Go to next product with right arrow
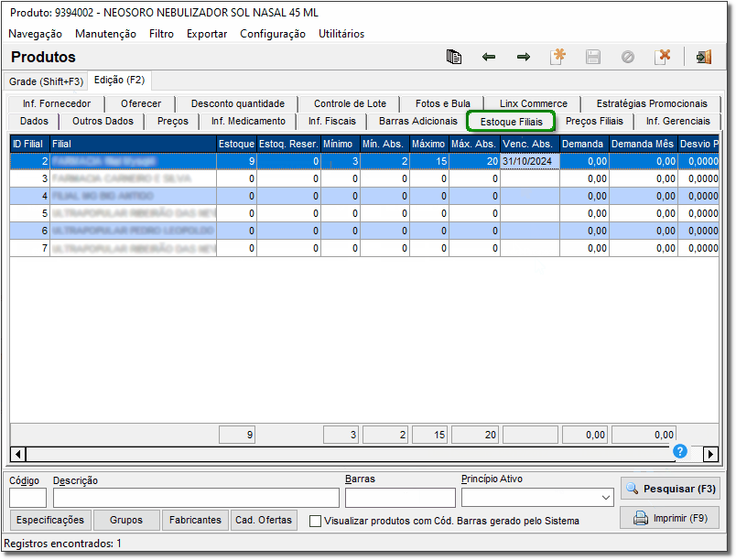Viewport: 736px width, 560px height. click(524, 57)
